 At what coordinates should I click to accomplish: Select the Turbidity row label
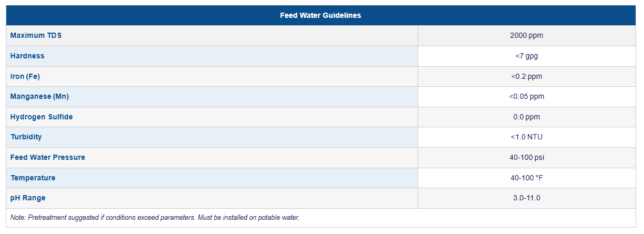coord(26,137)
